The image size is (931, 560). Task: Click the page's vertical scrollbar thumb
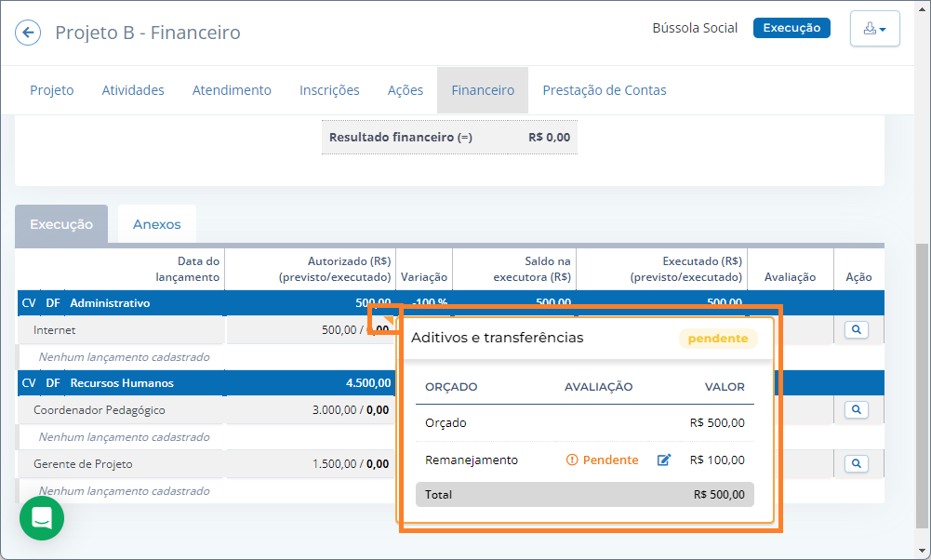(922, 386)
